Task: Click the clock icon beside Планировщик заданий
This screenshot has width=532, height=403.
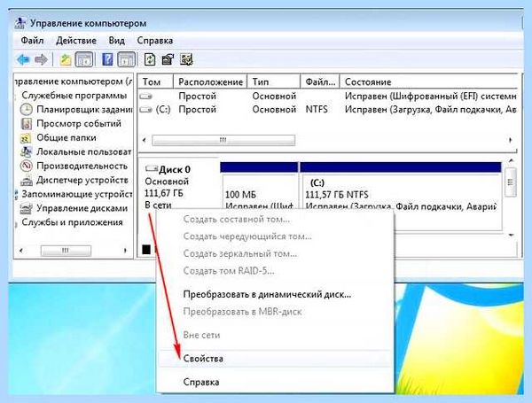Action: [x=26, y=110]
